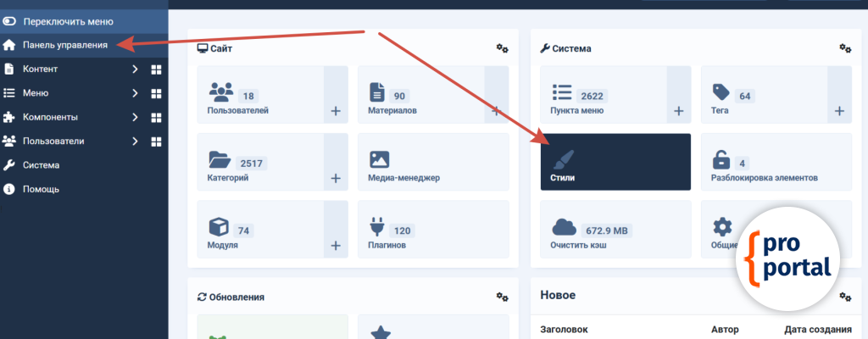Open Панель управления in sidebar
The width and height of the screenshot is (868, 339).
pos(64,45)
